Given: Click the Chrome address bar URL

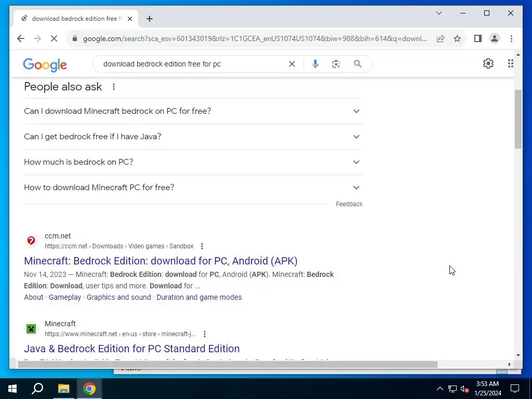Looking at the screenshot, I should 255,38.
